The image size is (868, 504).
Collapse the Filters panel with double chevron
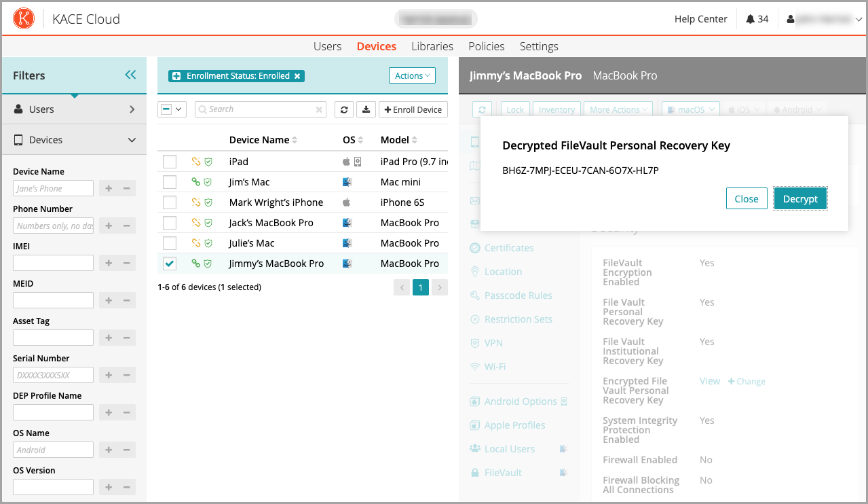(x=130, y=75)
